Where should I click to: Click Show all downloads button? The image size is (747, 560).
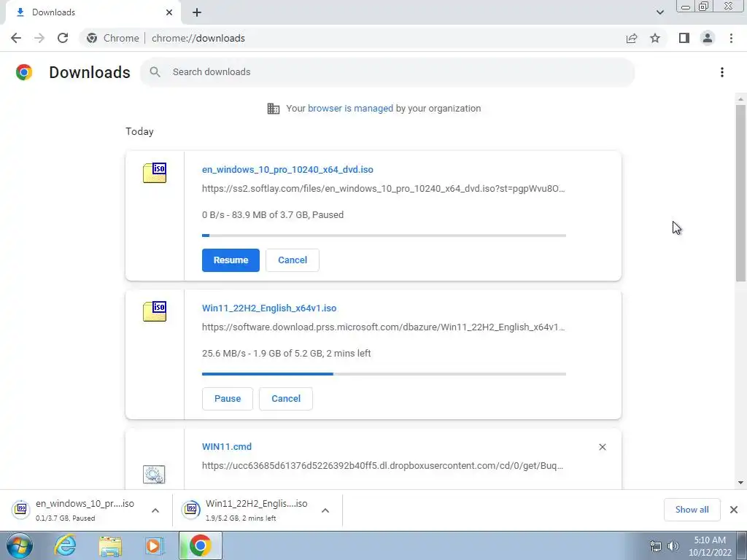click(692, 510)
